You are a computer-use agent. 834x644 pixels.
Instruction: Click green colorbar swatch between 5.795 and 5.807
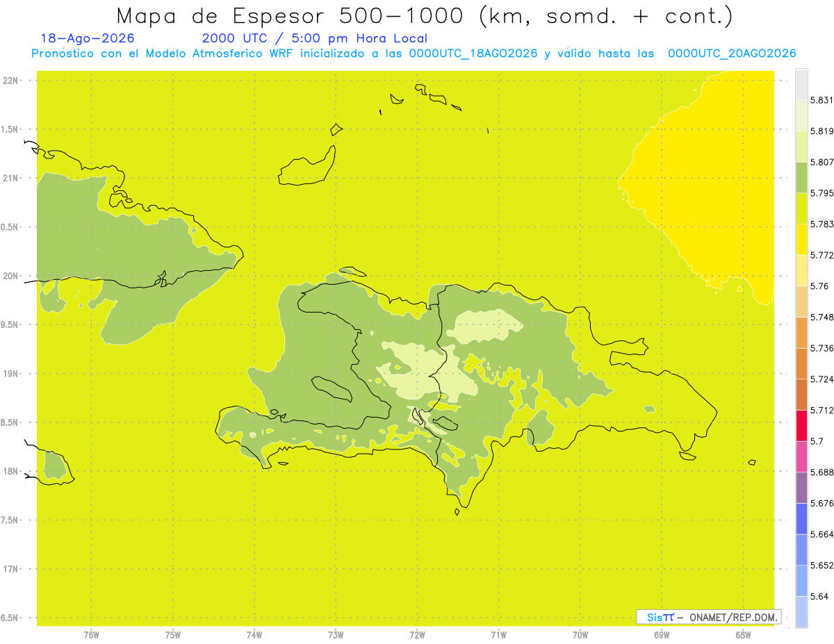tap(801, 177)
